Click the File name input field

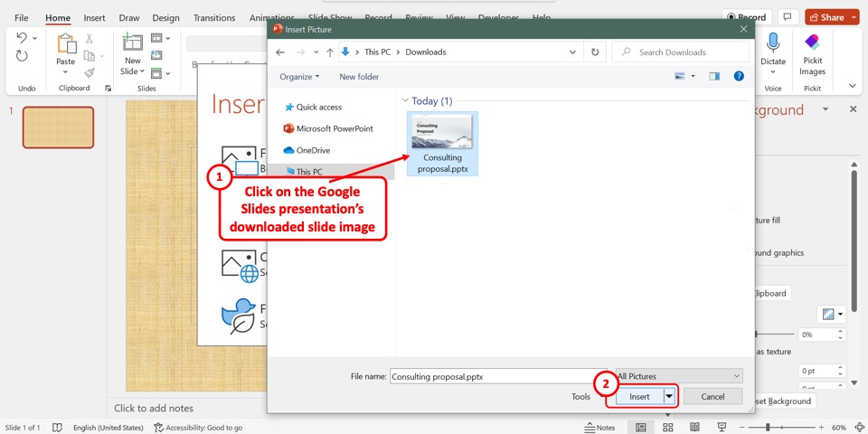coord(498,376)
